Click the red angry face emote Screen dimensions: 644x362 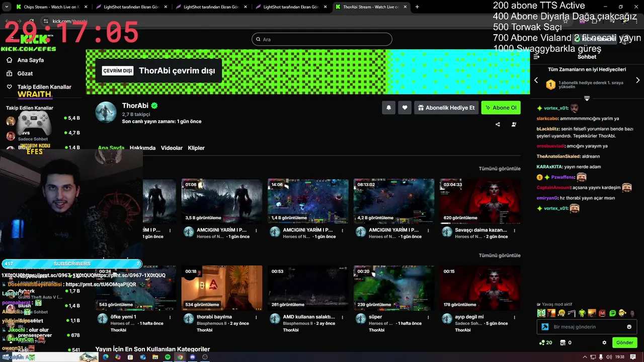[602, 313]
